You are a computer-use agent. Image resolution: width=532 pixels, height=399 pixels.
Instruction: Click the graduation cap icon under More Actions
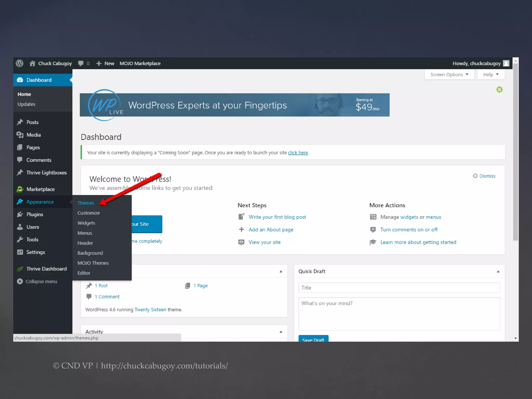pyautogui.click(x=373, y=242)
